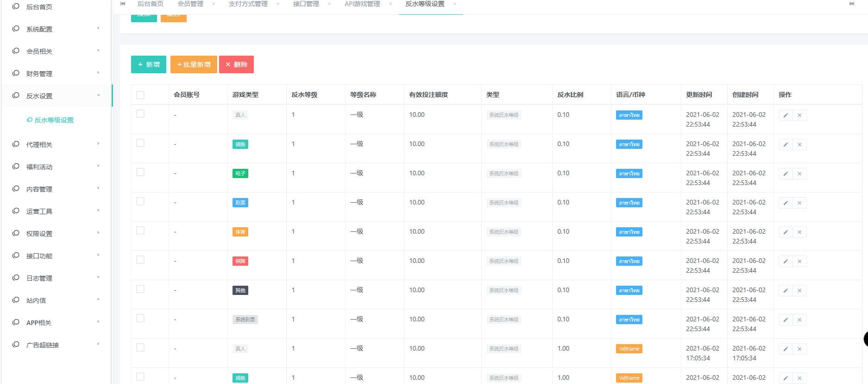Screen dimensions: 868x384
Task: Click edit pencil icon for 彩票 row
Action: tap(786, 203)
